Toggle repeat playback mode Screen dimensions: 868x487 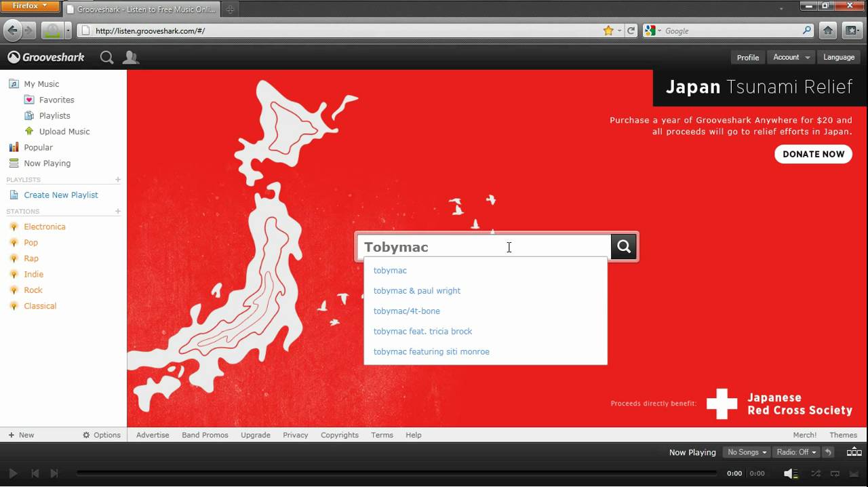point(835,473)
